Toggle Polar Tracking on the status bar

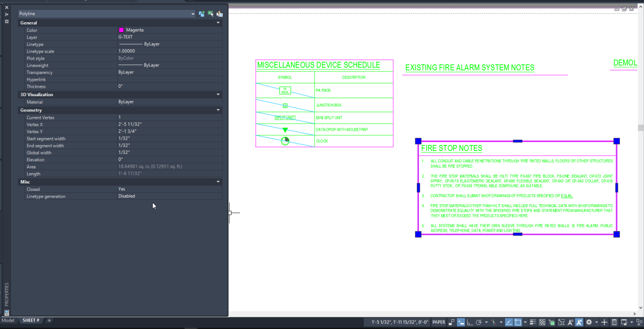tap(478, 322)
